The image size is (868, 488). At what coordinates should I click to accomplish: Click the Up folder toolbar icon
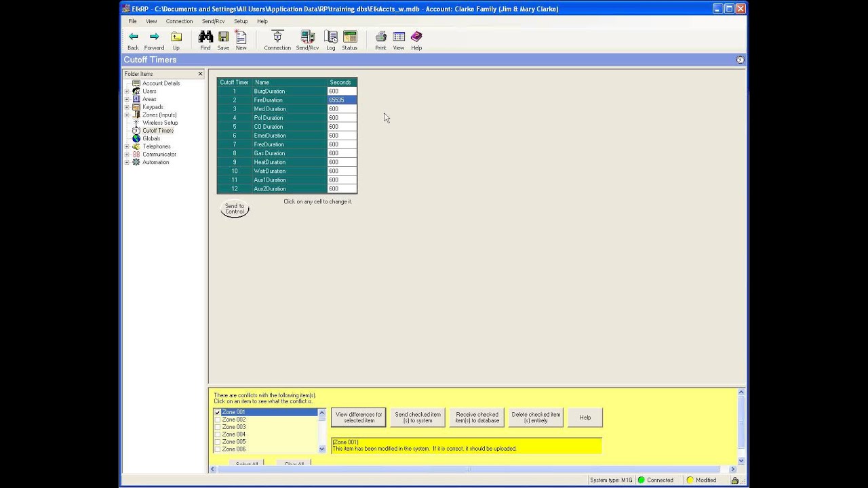tap(176, 41)
